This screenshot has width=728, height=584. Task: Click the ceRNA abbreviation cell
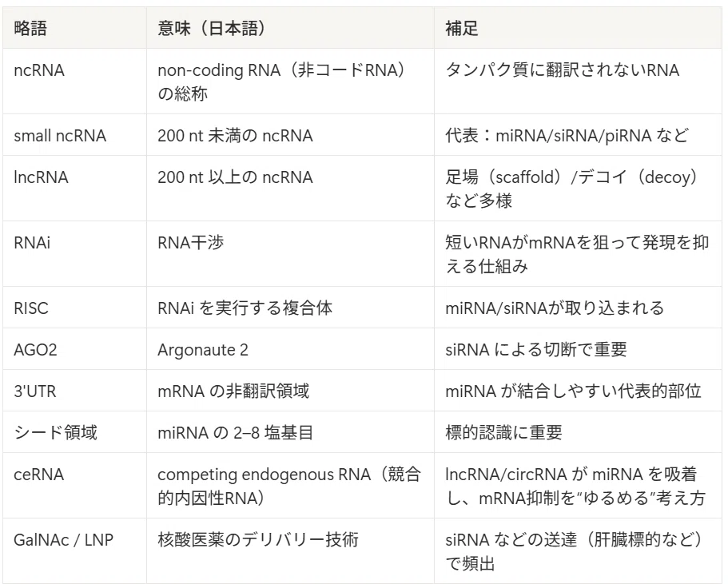point(75,486)
